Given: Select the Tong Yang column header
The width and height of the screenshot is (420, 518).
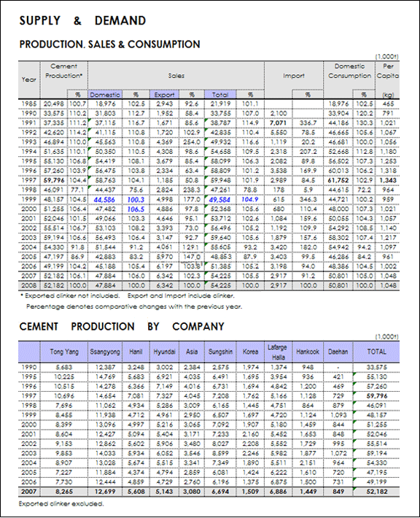Looking at the screenshot, I should 64,352.
